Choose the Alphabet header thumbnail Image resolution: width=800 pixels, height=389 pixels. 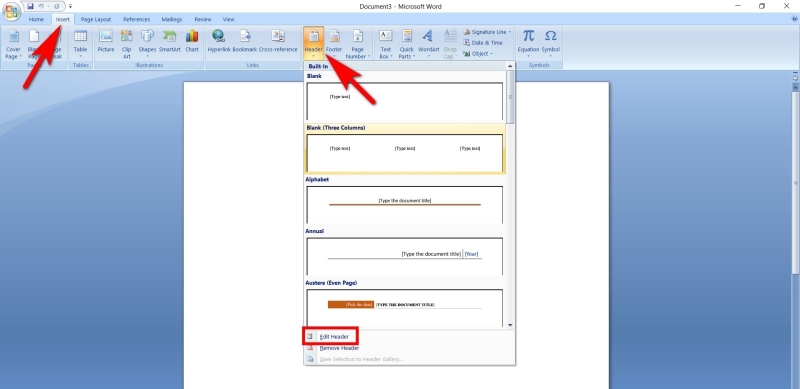coord(405,204)
